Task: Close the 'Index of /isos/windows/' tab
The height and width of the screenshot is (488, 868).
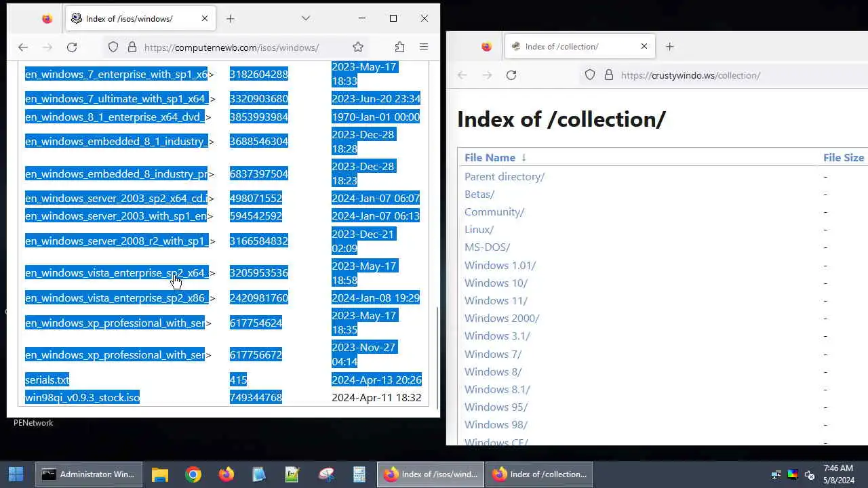Action: (x=205, y=18)
